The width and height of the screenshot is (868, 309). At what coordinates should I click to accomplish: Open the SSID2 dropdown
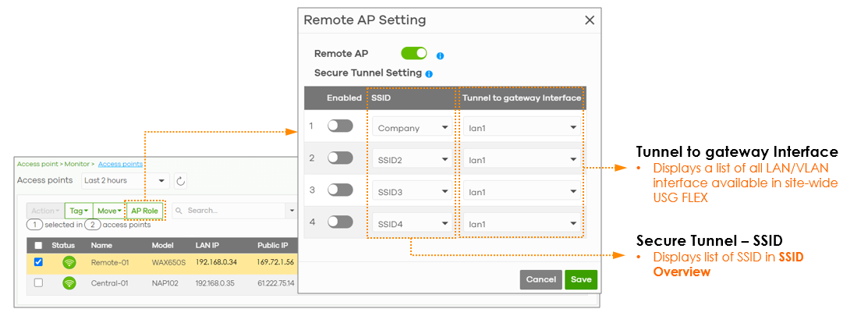[413, 160]
